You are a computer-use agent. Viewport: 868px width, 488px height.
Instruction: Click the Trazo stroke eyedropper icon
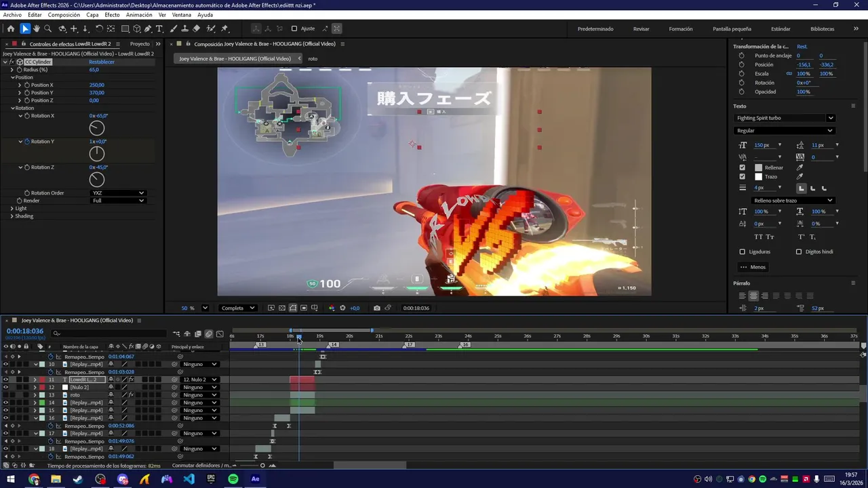[800, 176]
